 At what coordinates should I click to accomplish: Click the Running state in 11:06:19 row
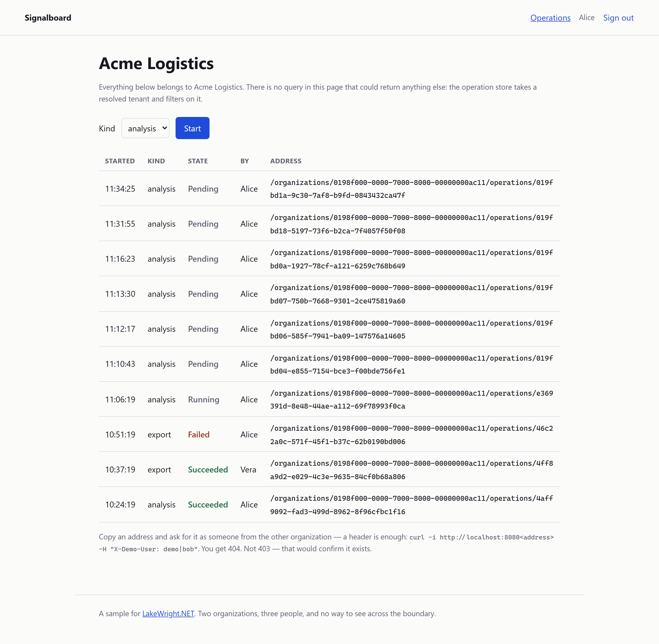point(203,400)
